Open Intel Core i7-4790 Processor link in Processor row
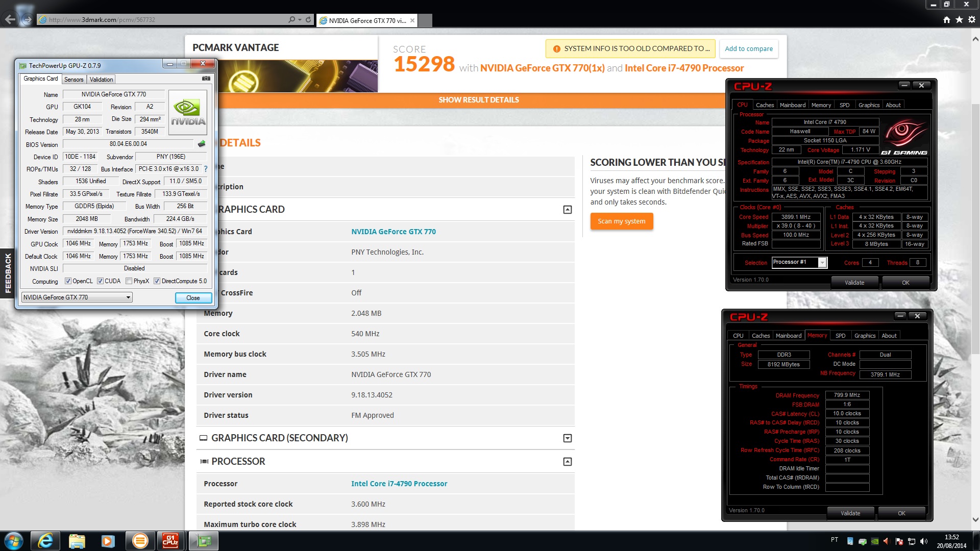The width and height of the screenshot is (980, 551). pos(399,484)
